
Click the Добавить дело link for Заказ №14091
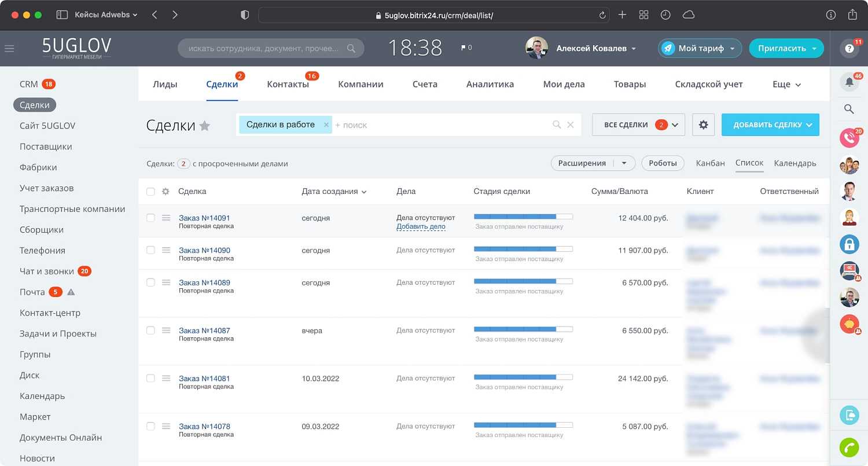(421, 226)
